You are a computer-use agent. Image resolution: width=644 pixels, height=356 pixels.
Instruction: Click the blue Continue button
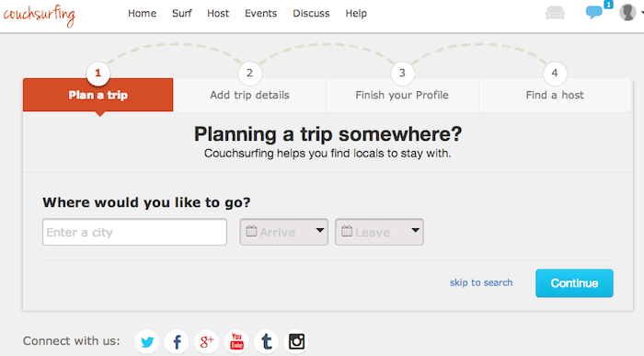coord(574,283)
